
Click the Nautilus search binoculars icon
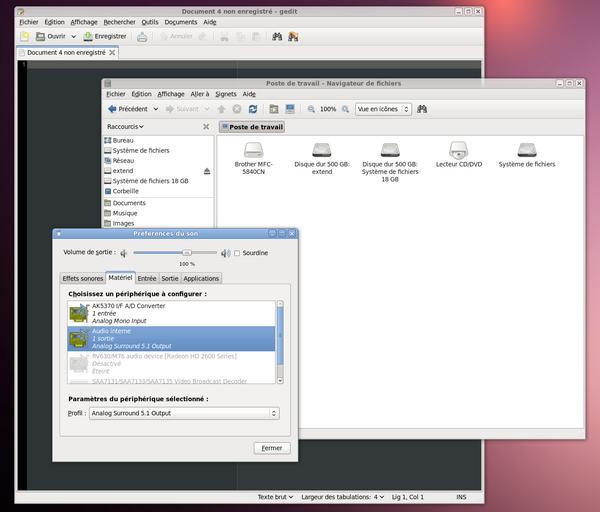pos(422,109)
